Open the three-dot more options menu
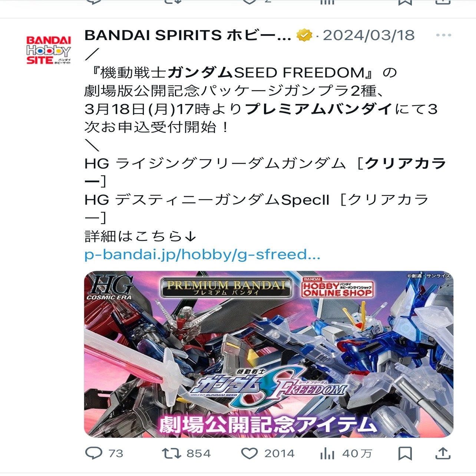Screen dimensions: 476x476 coord(443,35)
